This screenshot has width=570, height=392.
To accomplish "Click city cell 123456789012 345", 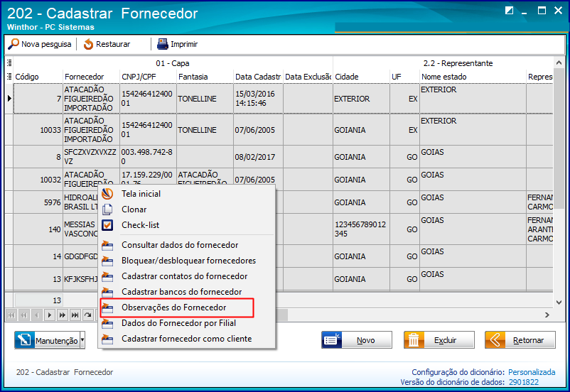I will [x=361, y=229].
